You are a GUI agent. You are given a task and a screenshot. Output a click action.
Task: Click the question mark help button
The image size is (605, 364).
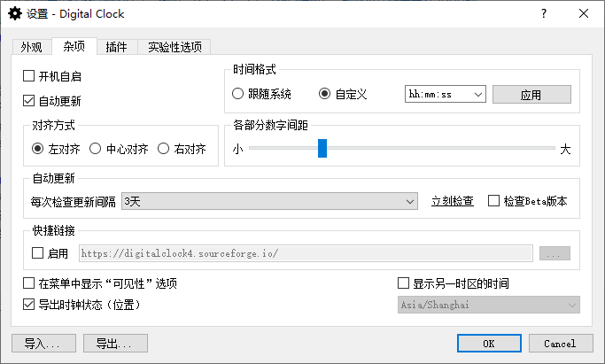(544, 13)
